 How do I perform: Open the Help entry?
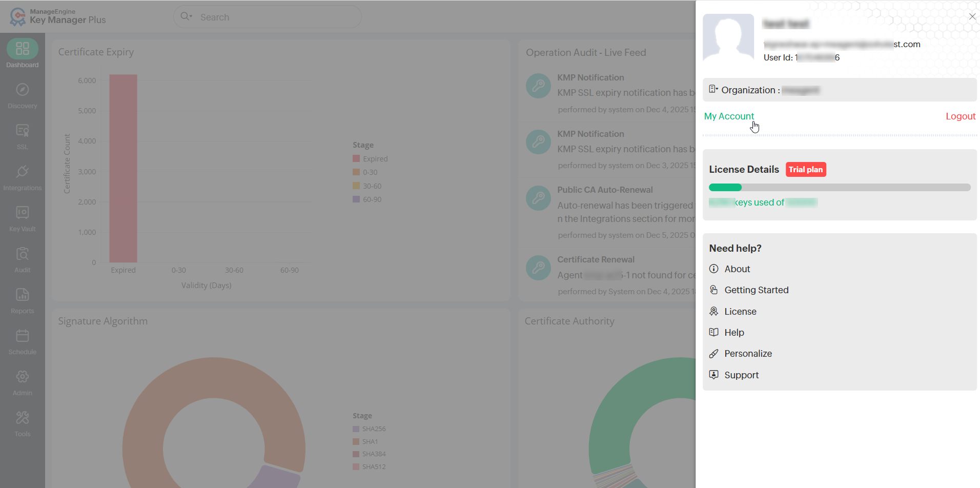[x=734, y=333]
